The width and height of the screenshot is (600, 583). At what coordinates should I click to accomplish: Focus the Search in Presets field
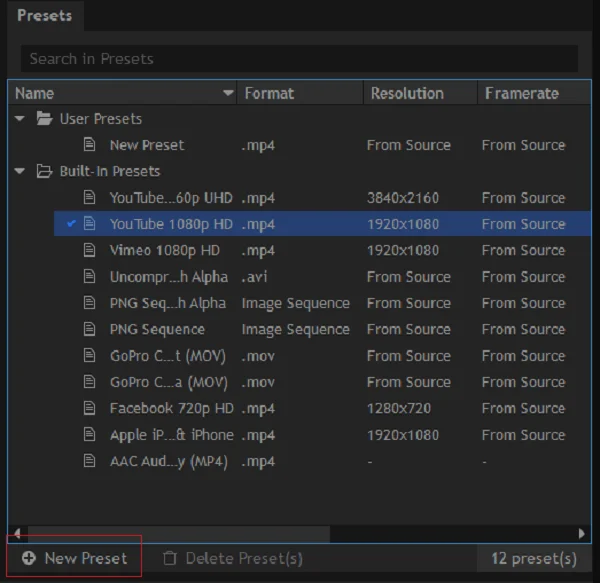299,59
